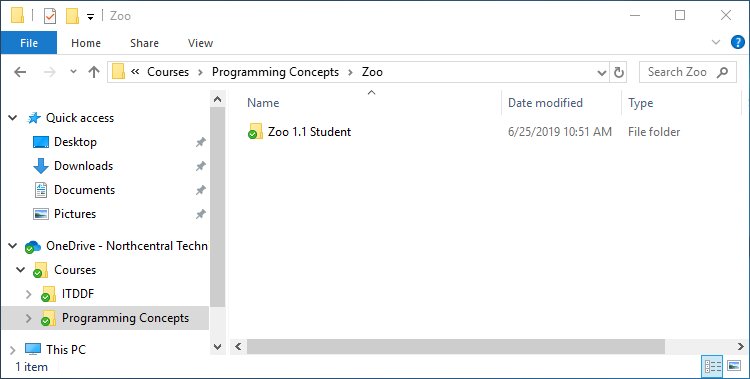Select the Zoo 1.1 Student folder
This screenshot has width=750, height=379.
[x=309, y=132]
